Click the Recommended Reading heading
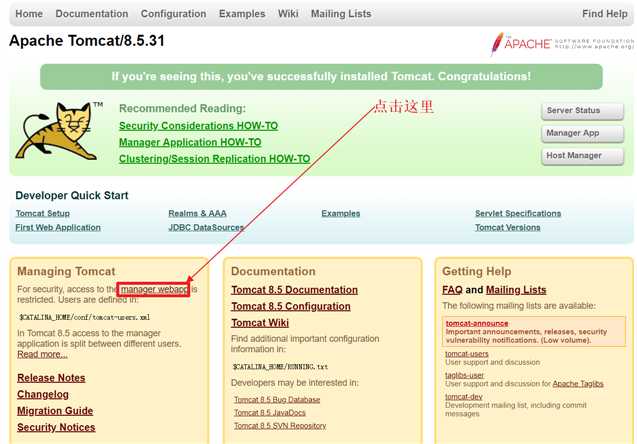 pyautogui.click(x=182, y=108)
